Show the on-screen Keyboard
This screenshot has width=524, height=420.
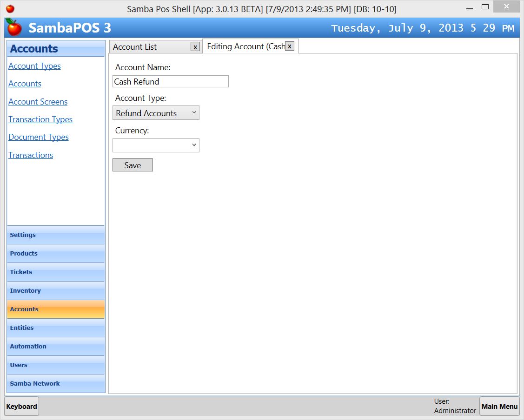tap(21, 407)
